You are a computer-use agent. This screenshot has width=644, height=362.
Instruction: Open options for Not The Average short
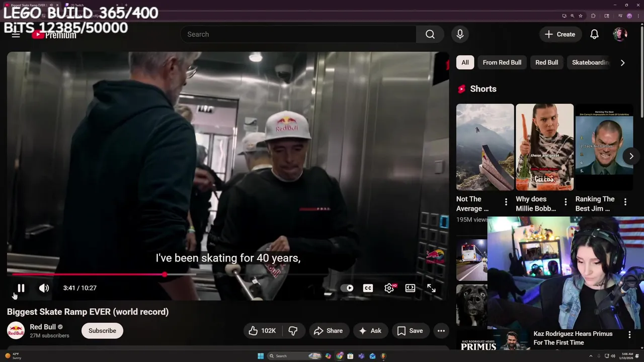point(506,202)
